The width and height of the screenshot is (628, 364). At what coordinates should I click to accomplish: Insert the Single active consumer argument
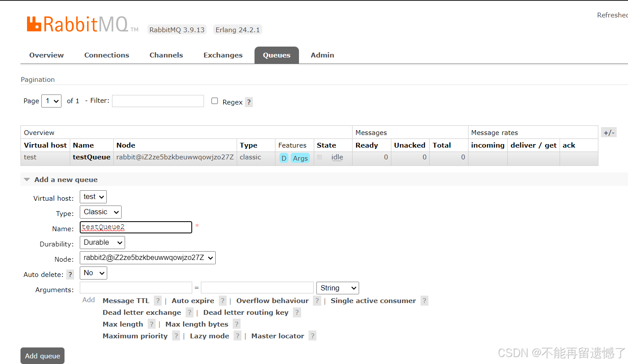[x=373, y=300]
